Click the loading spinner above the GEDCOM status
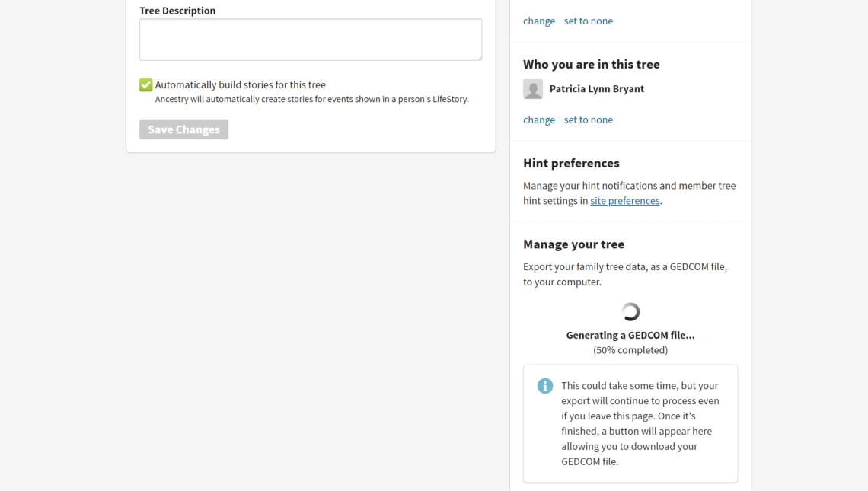 (630, 311)
